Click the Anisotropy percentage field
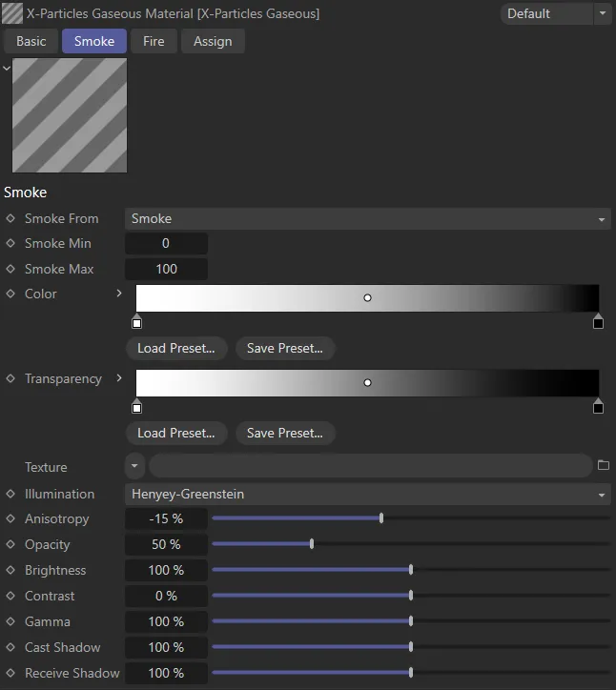Viewport: 616px width, 690px height. 166,518
